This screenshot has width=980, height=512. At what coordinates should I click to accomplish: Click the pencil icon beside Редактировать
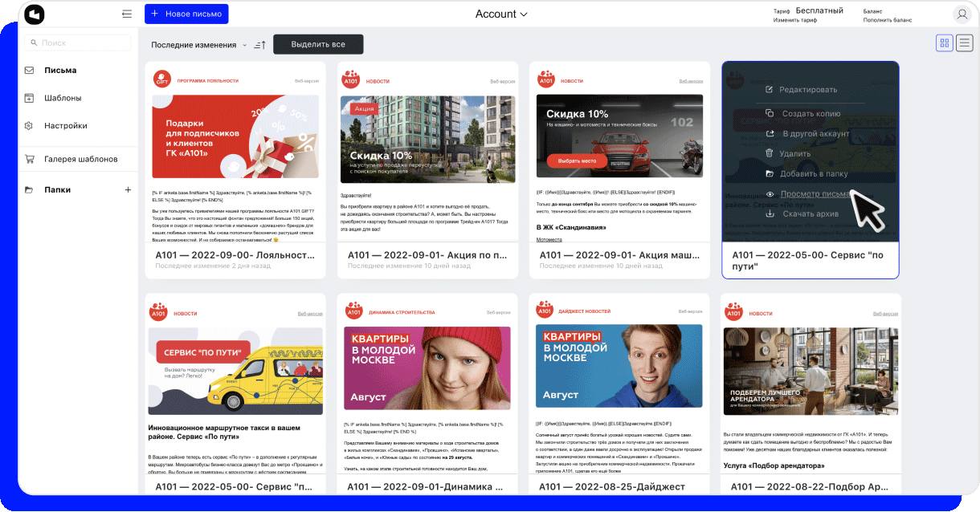point(770,89)
